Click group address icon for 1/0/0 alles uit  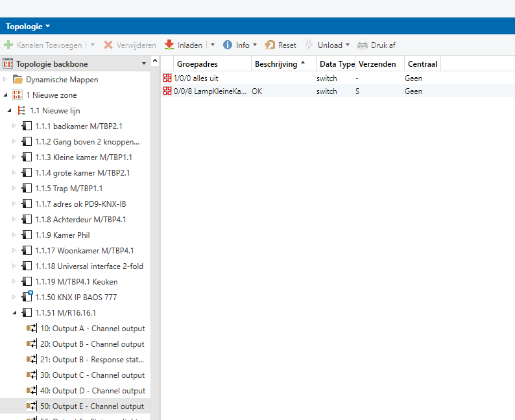tap(167, 78)
